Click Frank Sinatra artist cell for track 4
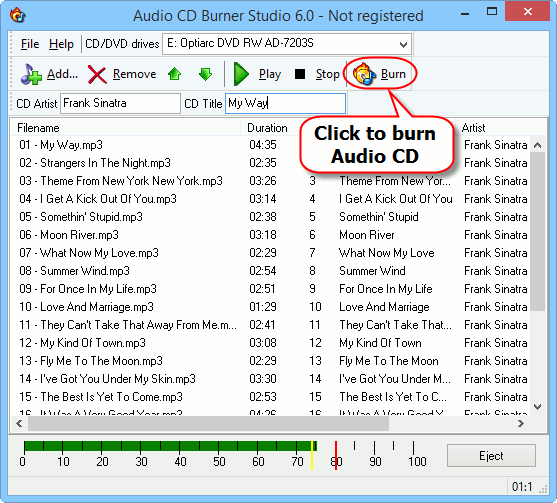This screenshot has height=503, width=557. pyautogui.click(x=496, y=199)
